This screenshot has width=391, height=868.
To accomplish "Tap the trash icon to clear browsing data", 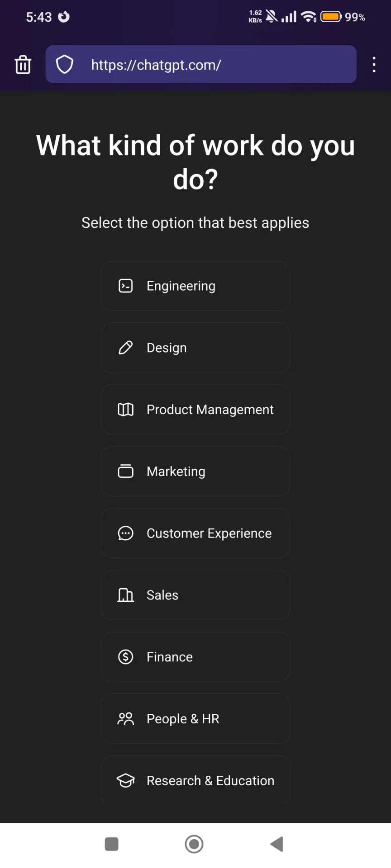I will click(23, 64).
